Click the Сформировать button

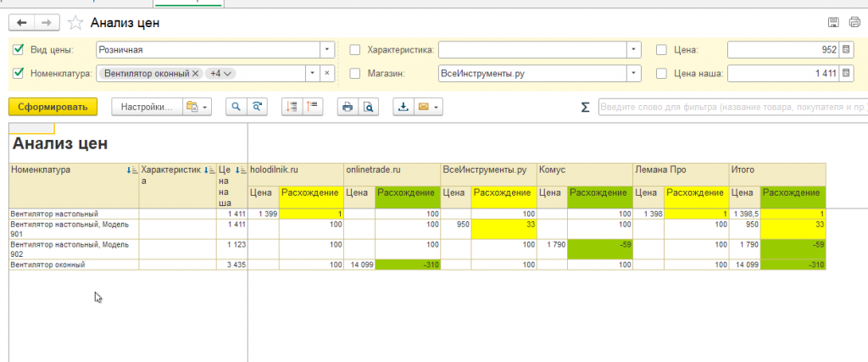pos(53,107)
